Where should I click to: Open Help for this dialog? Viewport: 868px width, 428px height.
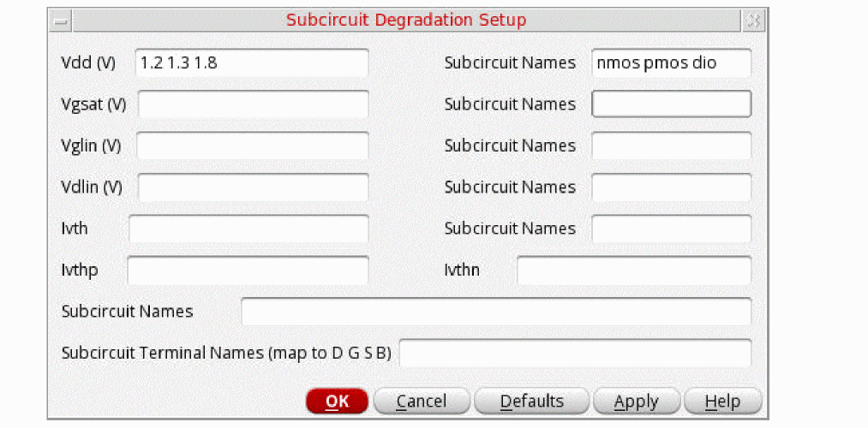[x=721, y=401]
